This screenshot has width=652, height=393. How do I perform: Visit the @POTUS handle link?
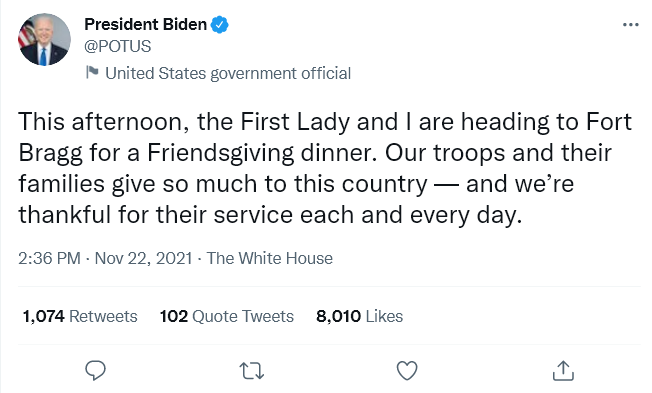pos(118,46)
